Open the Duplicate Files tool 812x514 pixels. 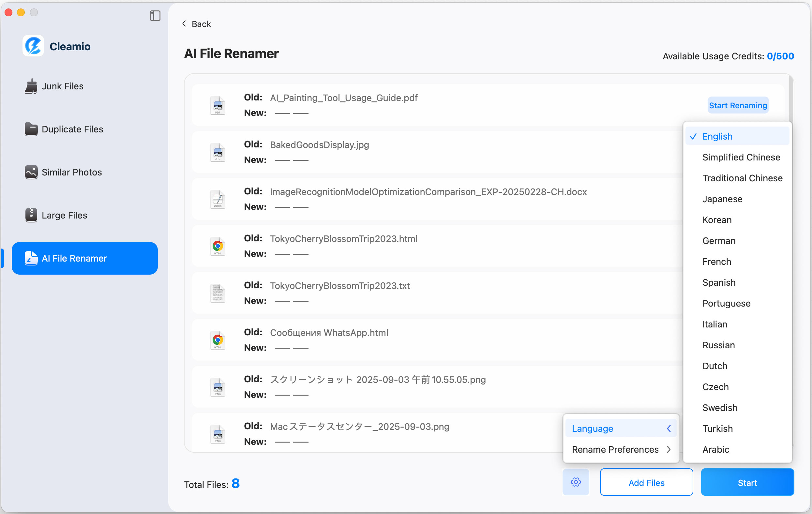coord(72,129)
